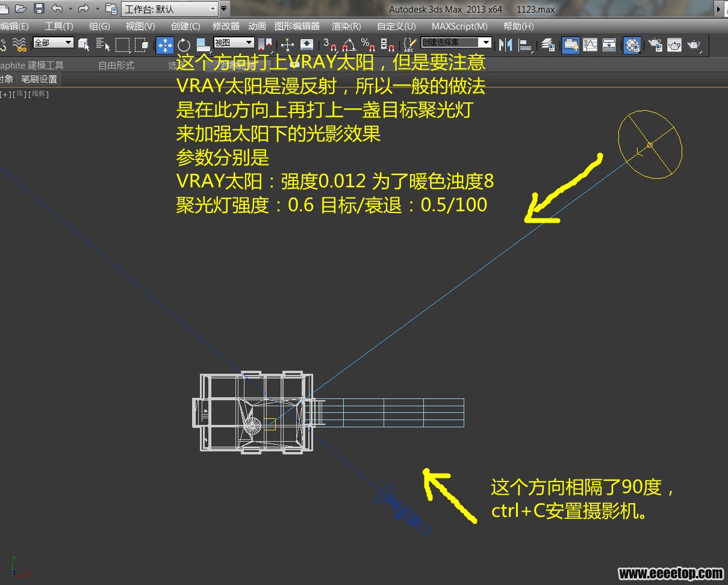
Task: Open the MAXScript(M) menu
Action: 460,26
